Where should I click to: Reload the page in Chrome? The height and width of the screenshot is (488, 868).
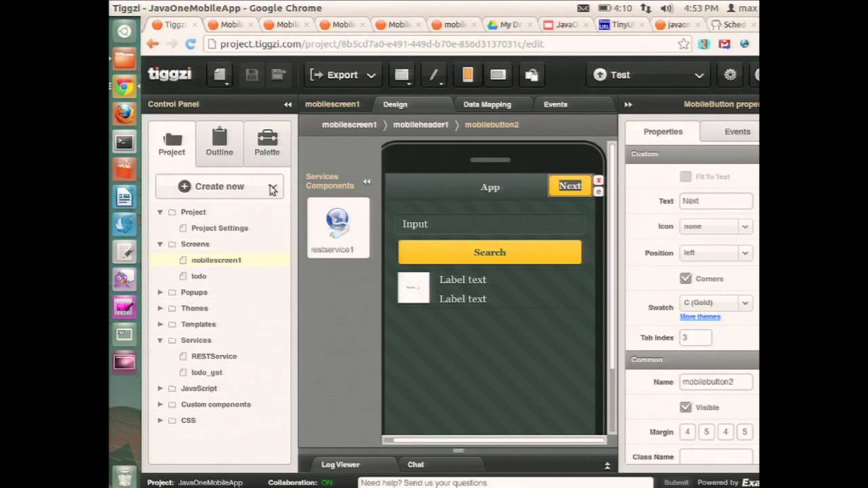(x=191, y=44)
